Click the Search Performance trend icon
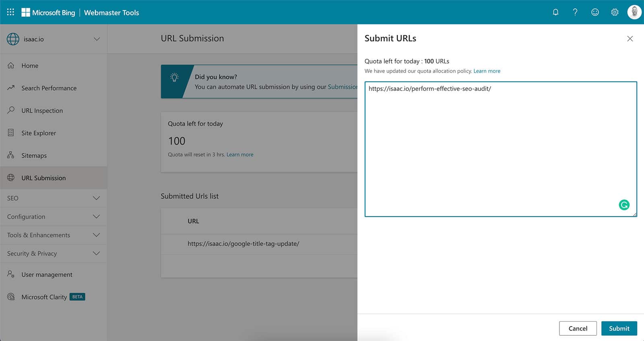This screenshot has width=644, height=341. [x=11, y=87]
